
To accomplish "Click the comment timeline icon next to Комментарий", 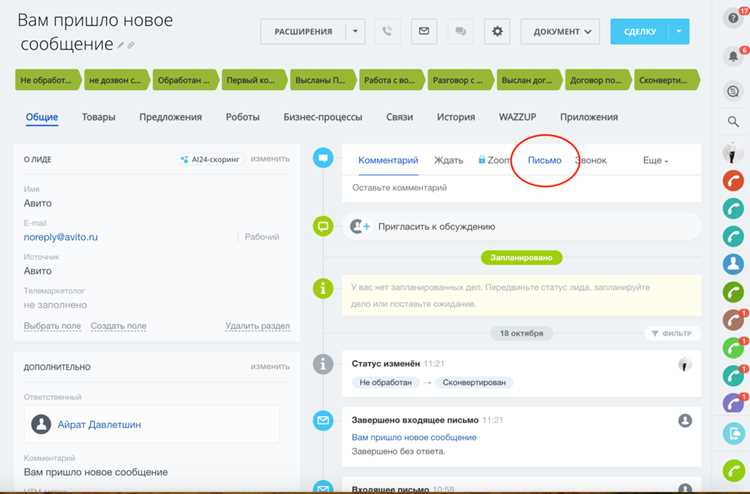I will coord(323,158).
